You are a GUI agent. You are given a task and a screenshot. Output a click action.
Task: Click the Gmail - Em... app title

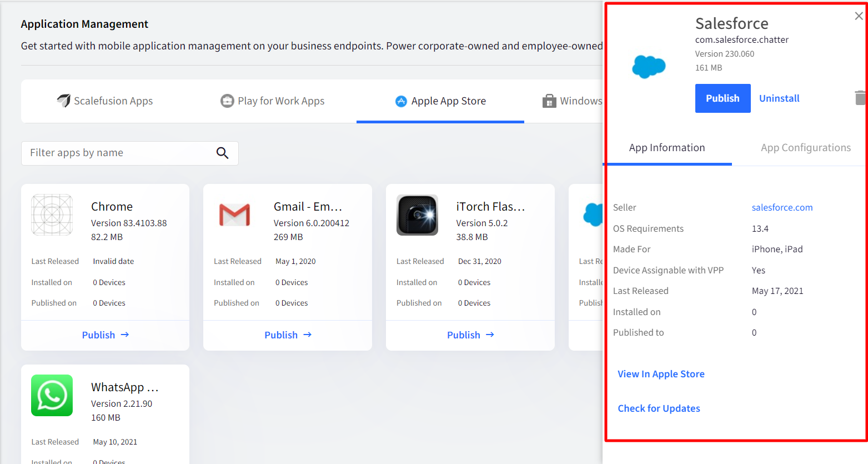308,207
